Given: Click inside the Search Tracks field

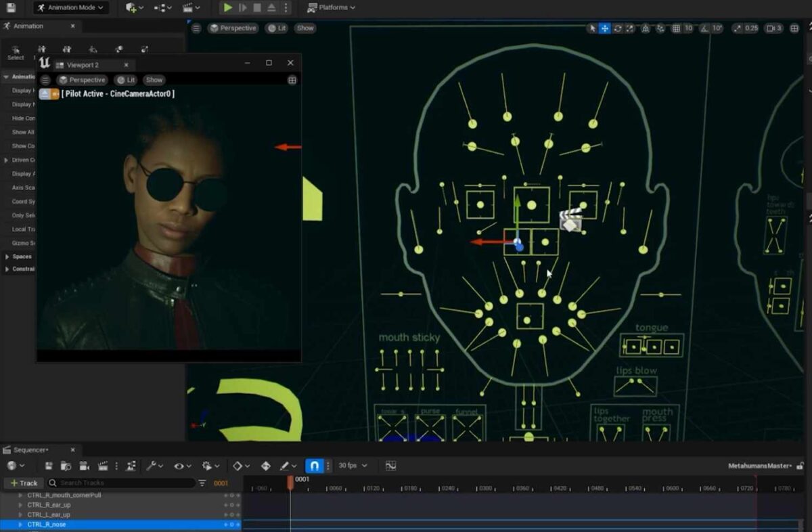Looking at the screenshot, I should point(122,483).
